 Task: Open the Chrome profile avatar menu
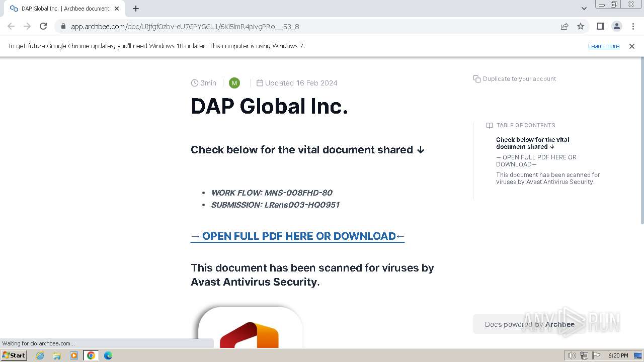click(616, 26)
